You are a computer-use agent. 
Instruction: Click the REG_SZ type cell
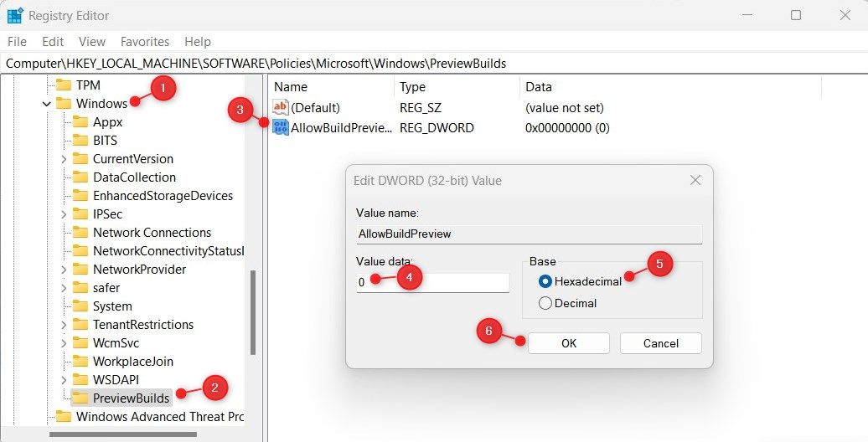[x=421, y=107]
